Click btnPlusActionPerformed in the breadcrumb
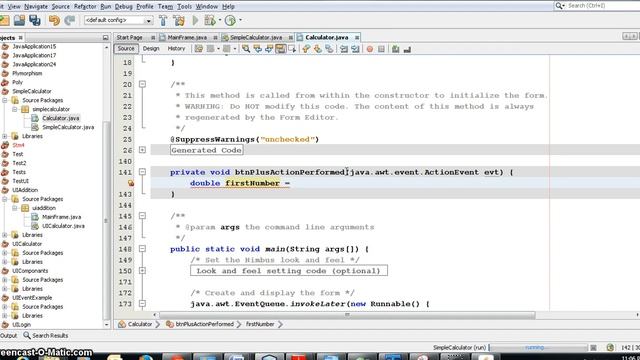The image size is (640, 360). (x=204, y=324)
